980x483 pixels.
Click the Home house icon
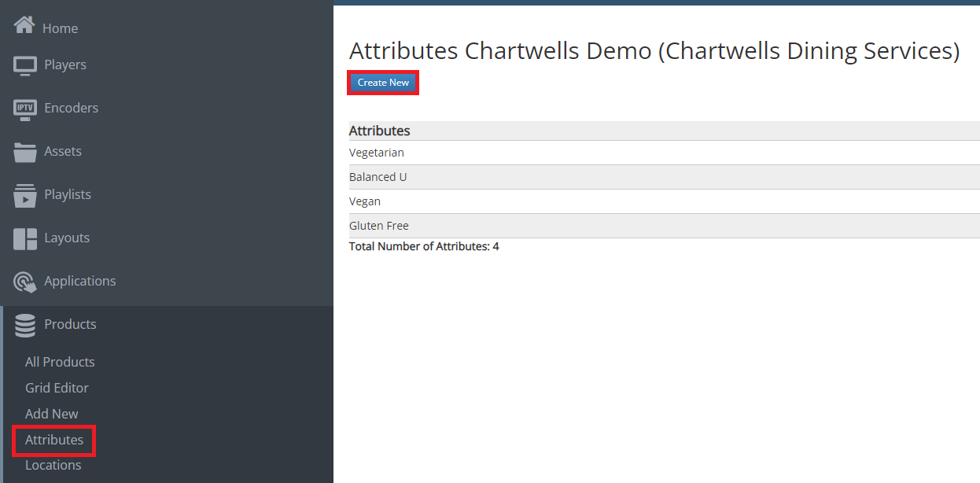click(24, 26)
